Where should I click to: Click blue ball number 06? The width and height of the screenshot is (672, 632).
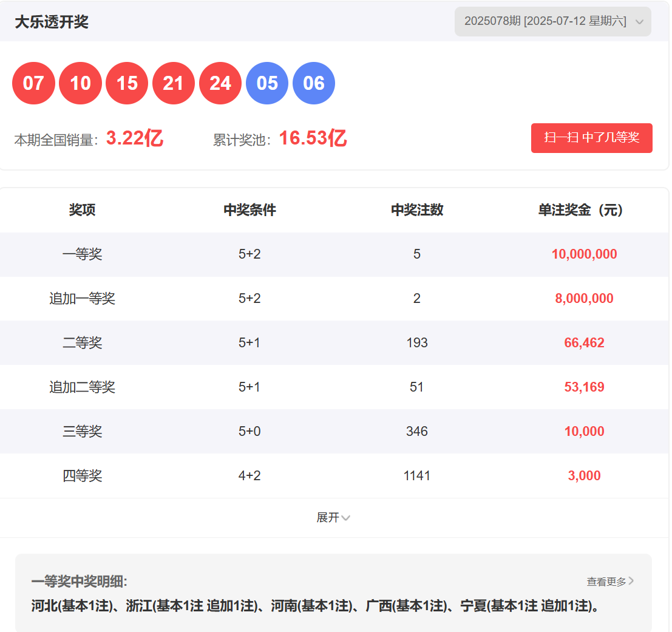(x=314, y=83)
